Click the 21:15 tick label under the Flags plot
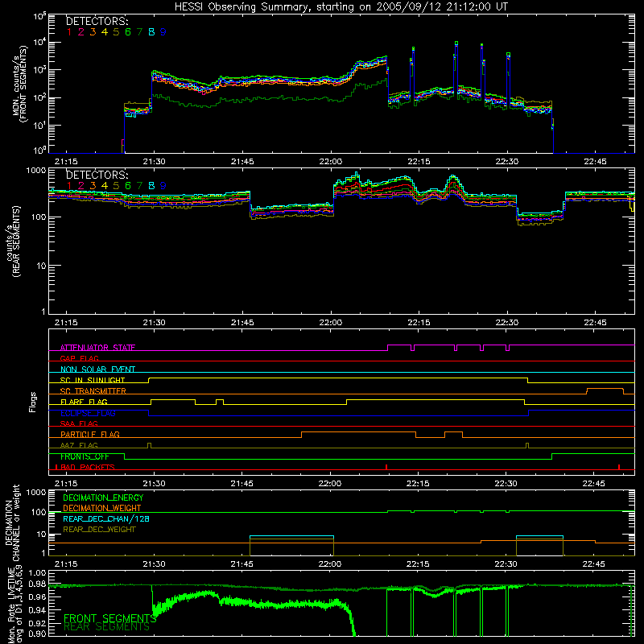 [66, 484]
